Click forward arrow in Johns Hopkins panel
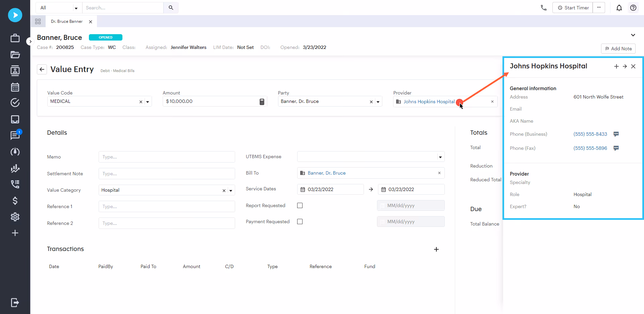The width and height of the screenshot is (644, 314). tap(625, 66)
